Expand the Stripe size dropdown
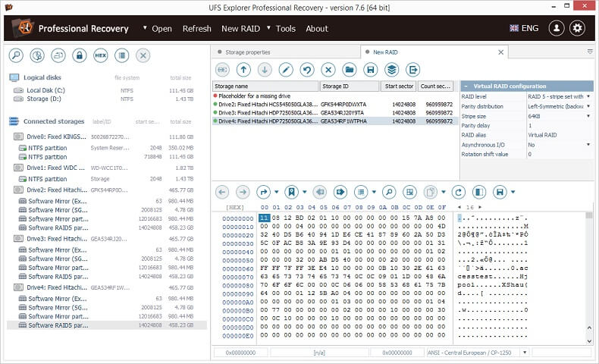The height and width of the screenshot is (364, 599). [588, 116]
